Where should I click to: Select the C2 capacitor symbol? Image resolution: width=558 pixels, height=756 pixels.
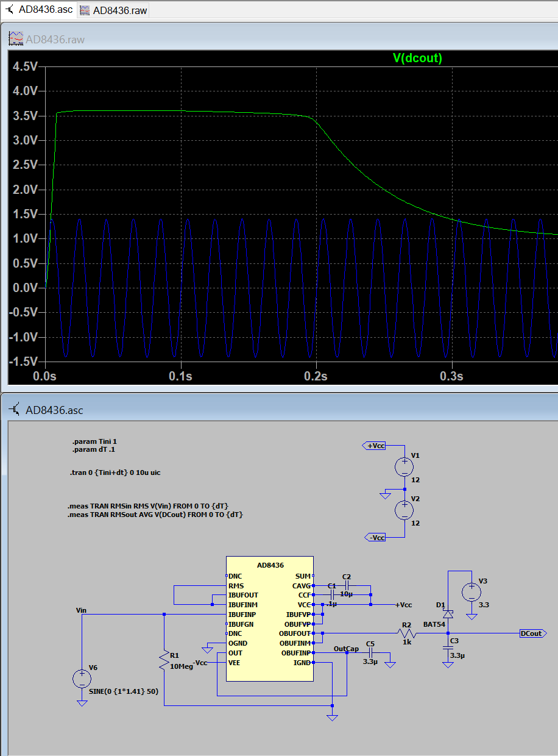point(346,584)
